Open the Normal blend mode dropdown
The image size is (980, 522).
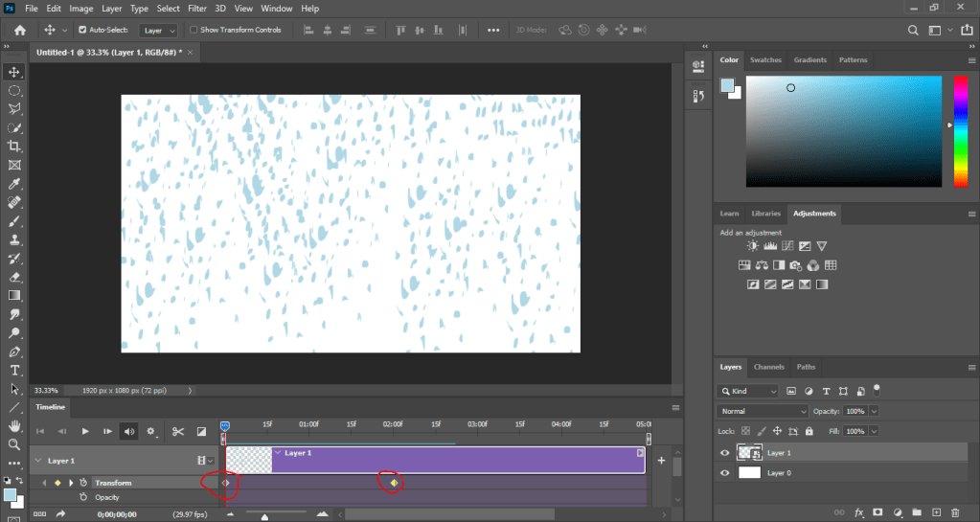click(763, 411)
